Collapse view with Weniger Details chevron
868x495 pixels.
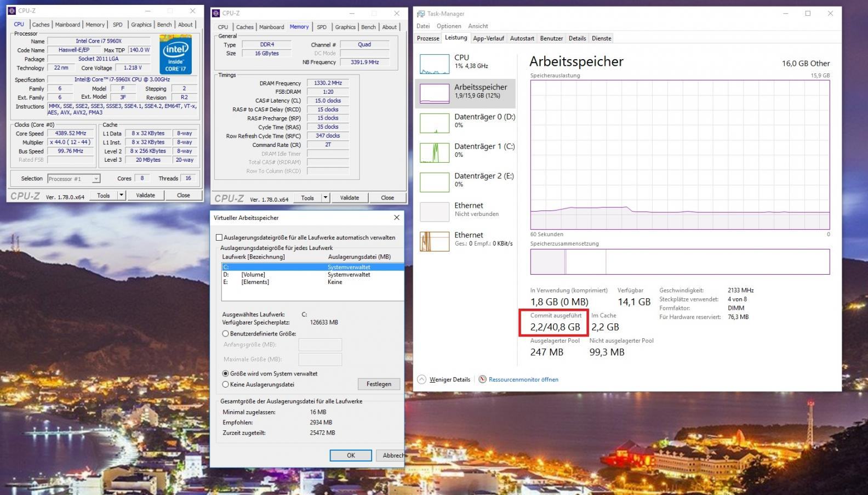click(421, 379)
